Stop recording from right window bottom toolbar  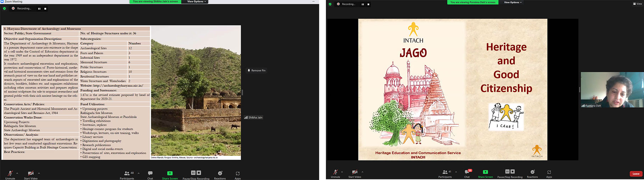pos(512,171)
